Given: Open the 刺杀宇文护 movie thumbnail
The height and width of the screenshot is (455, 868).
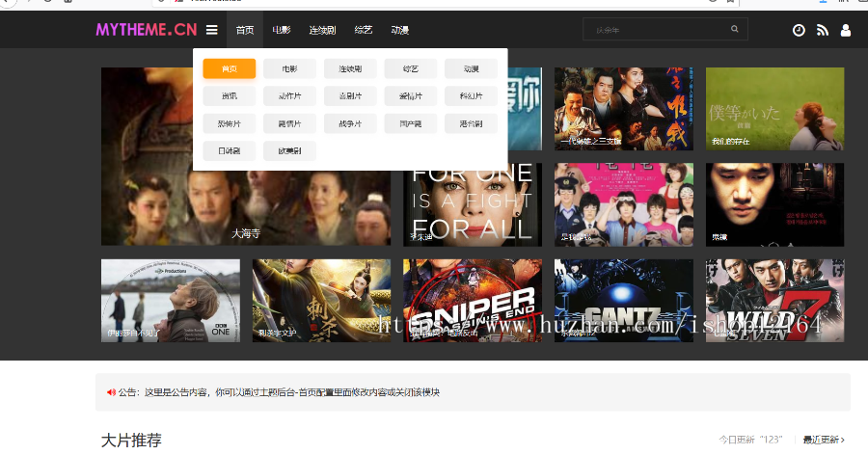Looking at the screenshot, I should coord(321,301).
